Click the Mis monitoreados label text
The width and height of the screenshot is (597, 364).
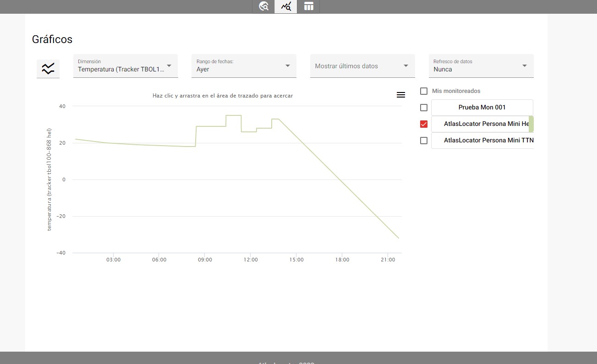[x=456, y=91]
